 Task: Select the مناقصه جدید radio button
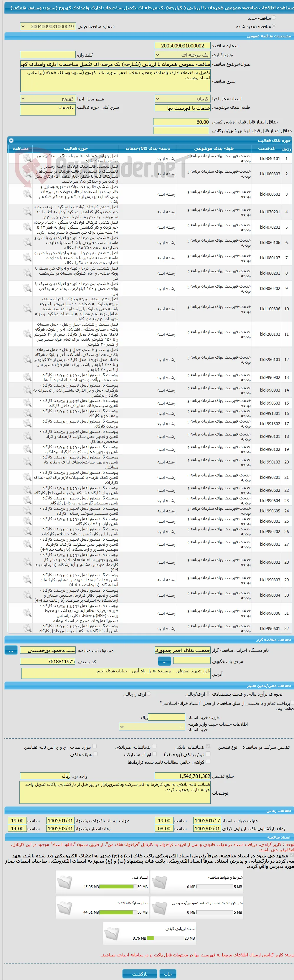click(274, 18)
